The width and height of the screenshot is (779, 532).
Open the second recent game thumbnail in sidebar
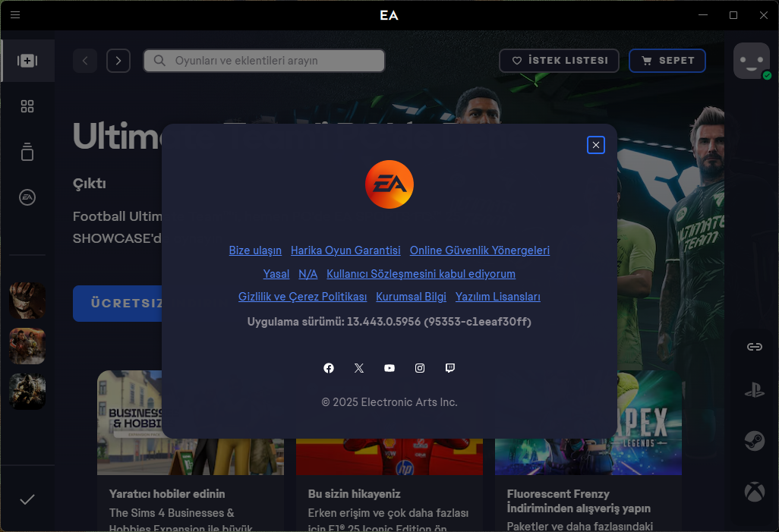pos(27,346)
